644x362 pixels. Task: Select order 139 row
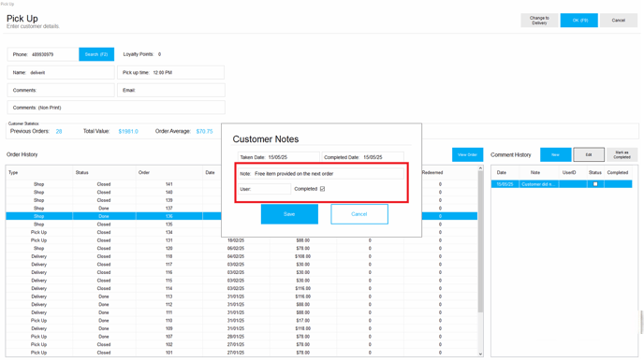point(241,200)
